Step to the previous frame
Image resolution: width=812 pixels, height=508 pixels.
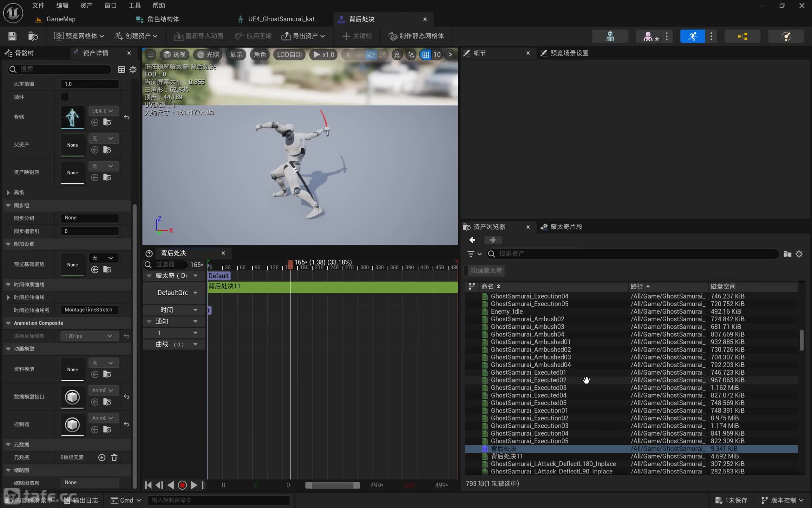click(159, 485)
